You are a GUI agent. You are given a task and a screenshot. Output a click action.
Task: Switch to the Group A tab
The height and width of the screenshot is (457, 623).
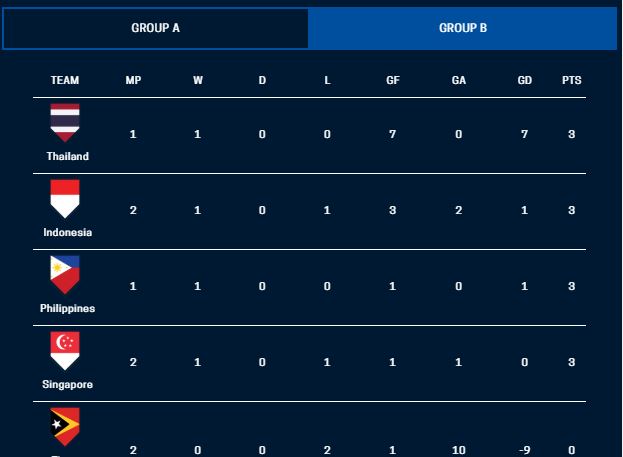[x=155, y=28]
